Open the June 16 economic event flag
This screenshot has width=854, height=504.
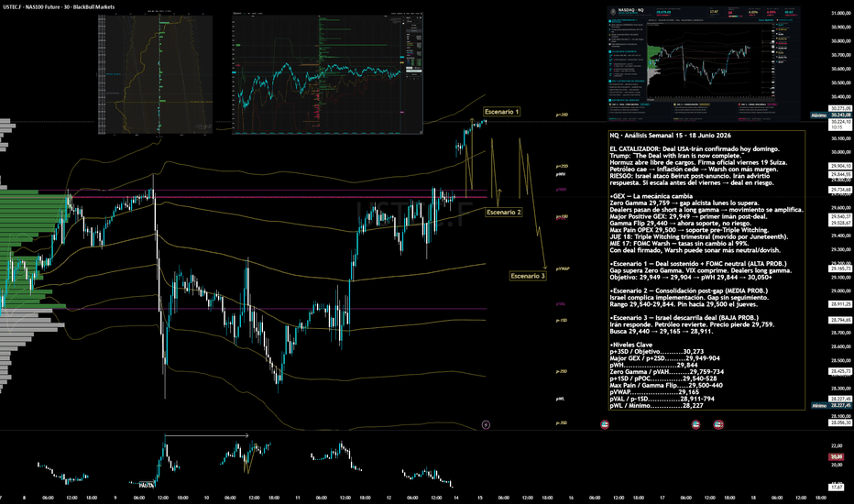[x=604, y=424]
